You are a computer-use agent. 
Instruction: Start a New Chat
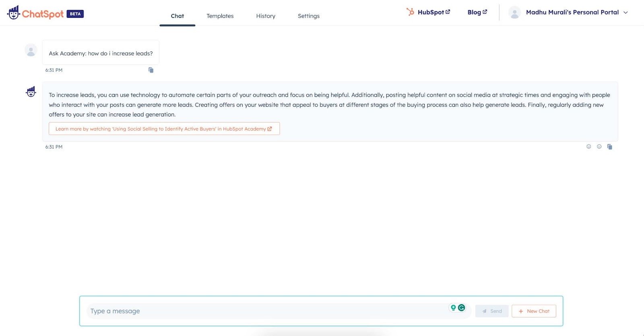coord(534,311)
